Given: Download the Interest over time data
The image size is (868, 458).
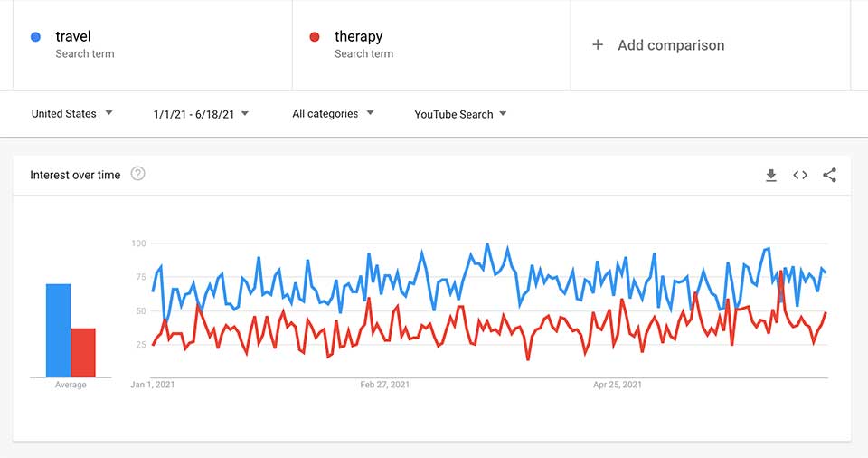Looking at the screenshot, I should click(x=771, y=176).
